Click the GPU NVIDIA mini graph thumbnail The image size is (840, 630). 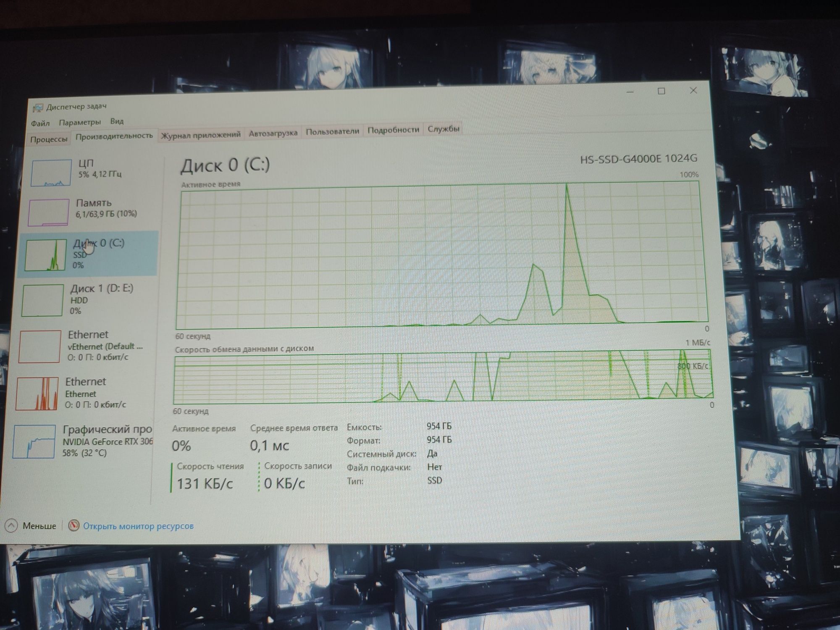(34, 441)
